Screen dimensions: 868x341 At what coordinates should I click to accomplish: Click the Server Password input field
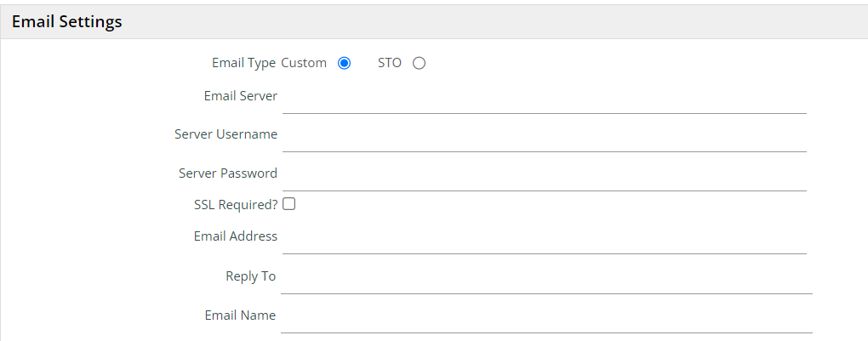pos(544,176)
